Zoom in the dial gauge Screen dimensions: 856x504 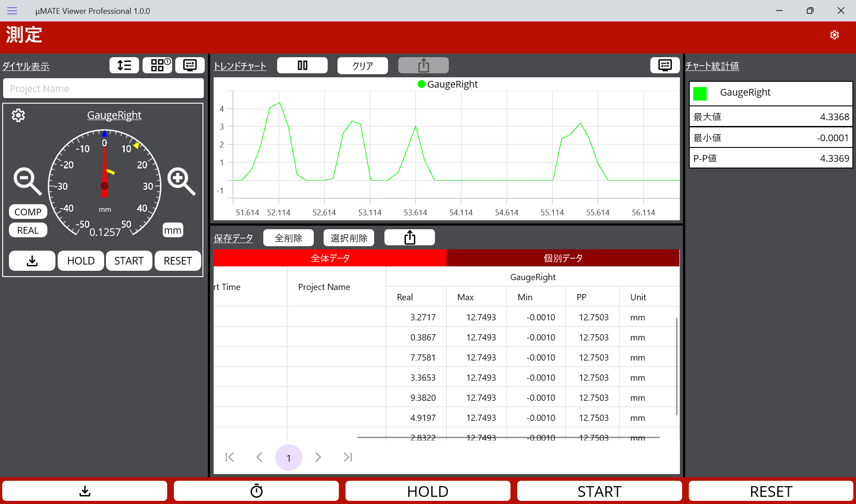181,181
